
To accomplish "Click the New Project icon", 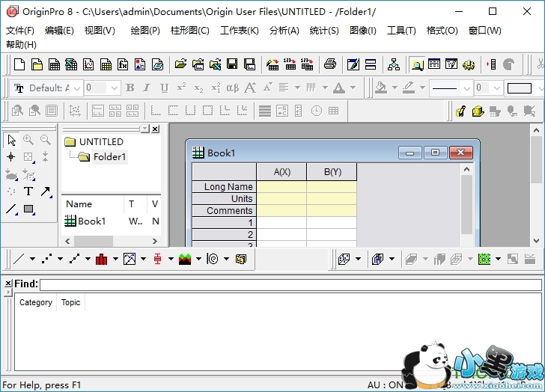I will 19,64.
